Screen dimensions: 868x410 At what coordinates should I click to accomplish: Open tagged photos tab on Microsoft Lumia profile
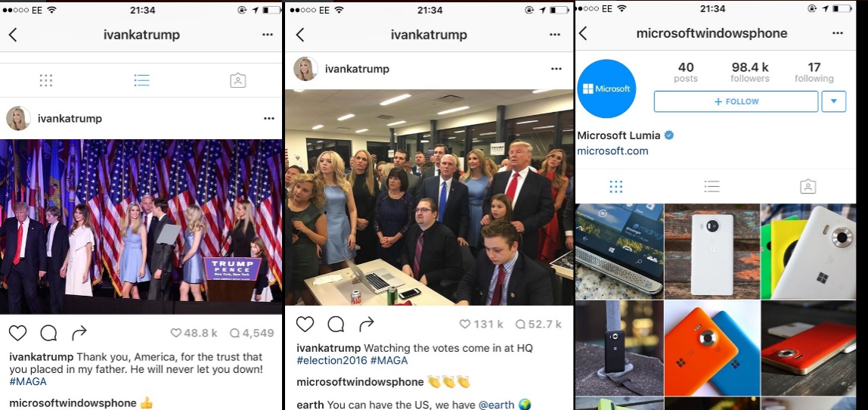coord(808,187)
